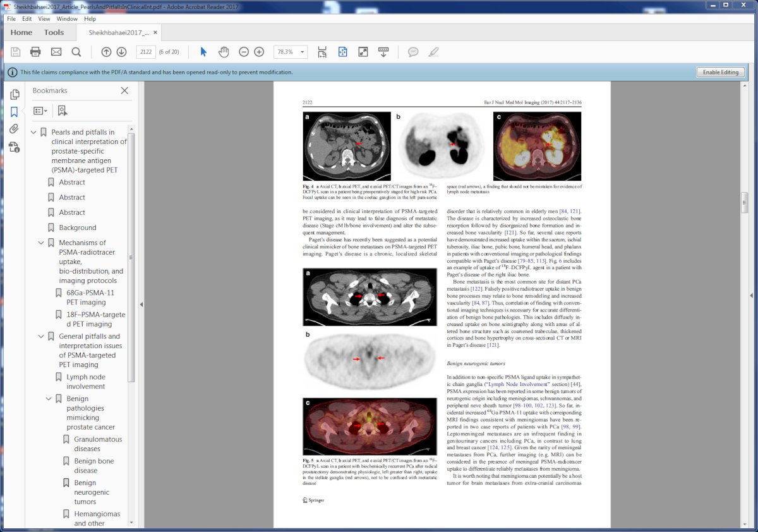This screenshot has height=532, width=758.
Task: Print the document with printer icon
Action: click(x=35, y=52)
